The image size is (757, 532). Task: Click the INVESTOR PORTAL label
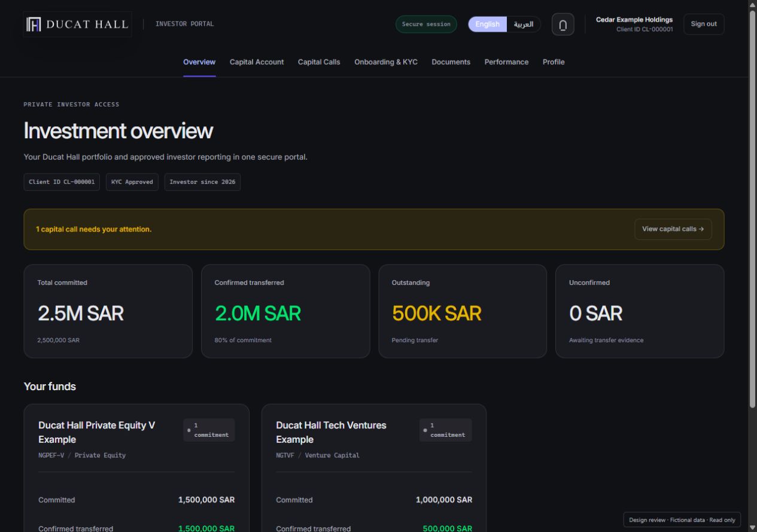[184, 24]
